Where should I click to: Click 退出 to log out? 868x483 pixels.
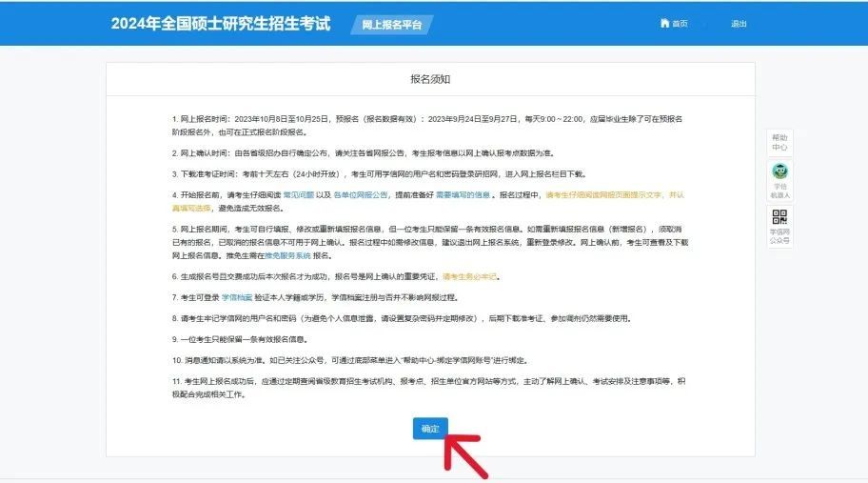[739, 24]
